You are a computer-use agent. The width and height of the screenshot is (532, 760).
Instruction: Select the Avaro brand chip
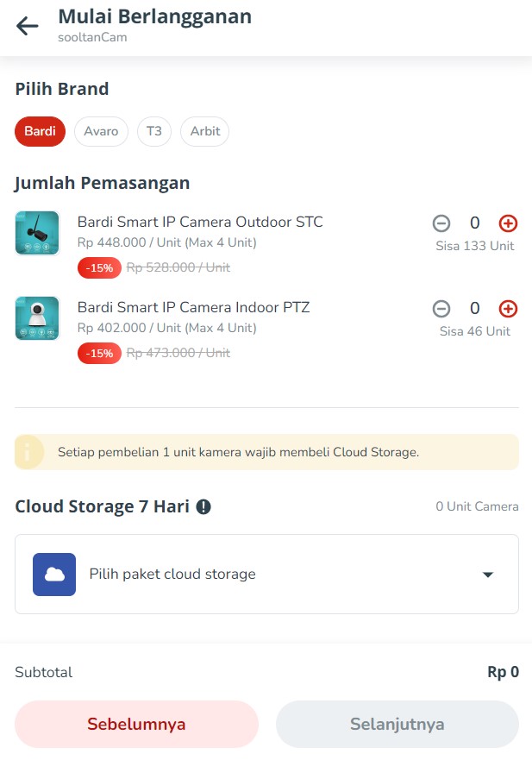point(101,131)
